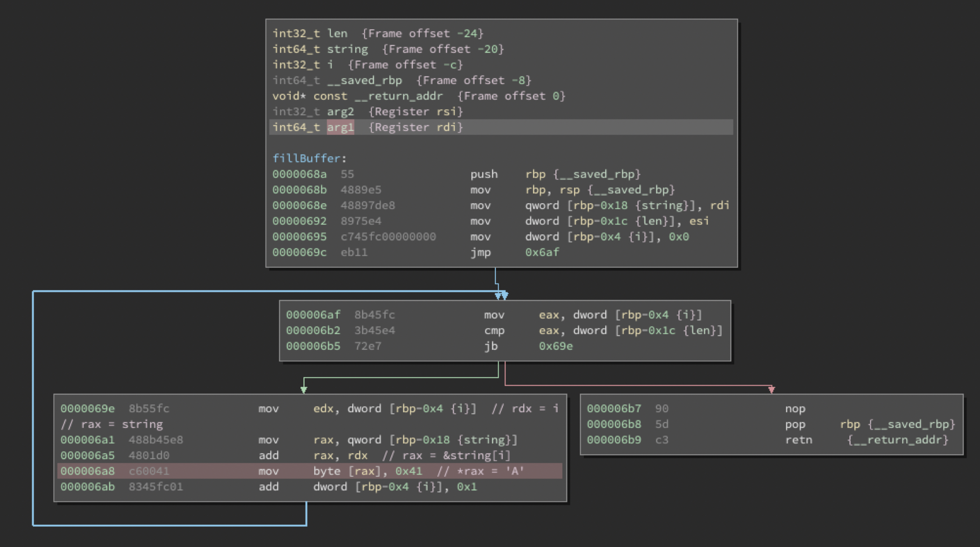Click the fillBuffer function label
Image resolution: width=980 pixels, height=547 pixels.
pos(306,158)
